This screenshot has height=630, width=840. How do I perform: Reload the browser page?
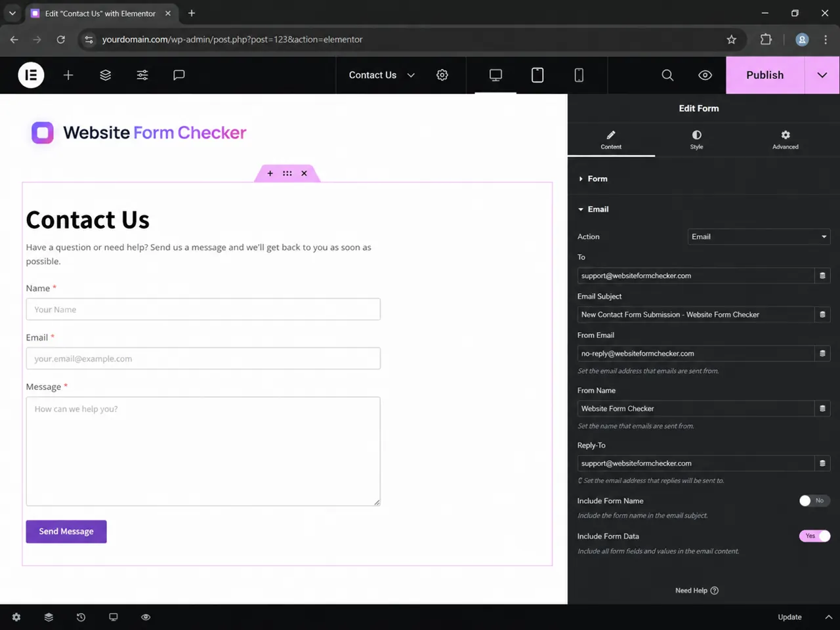pyautogui.click(x=60, y=39)
